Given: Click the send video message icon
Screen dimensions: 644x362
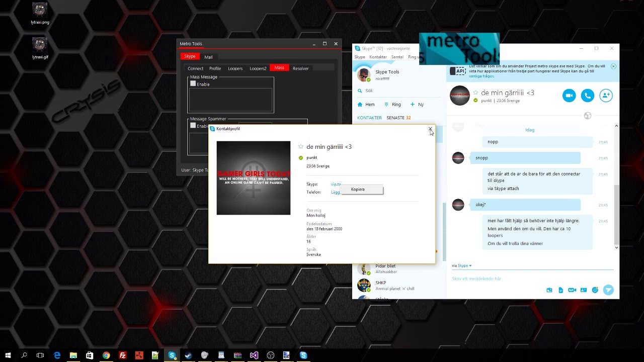Looking at the screenshot, I should (x=572, y=290).
